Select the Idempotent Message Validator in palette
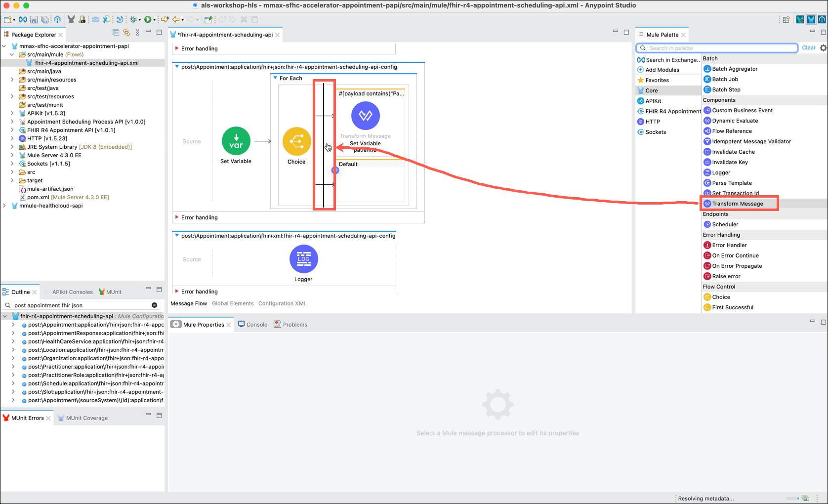This screenshot has height=504, width=828. tap(747, 141)
